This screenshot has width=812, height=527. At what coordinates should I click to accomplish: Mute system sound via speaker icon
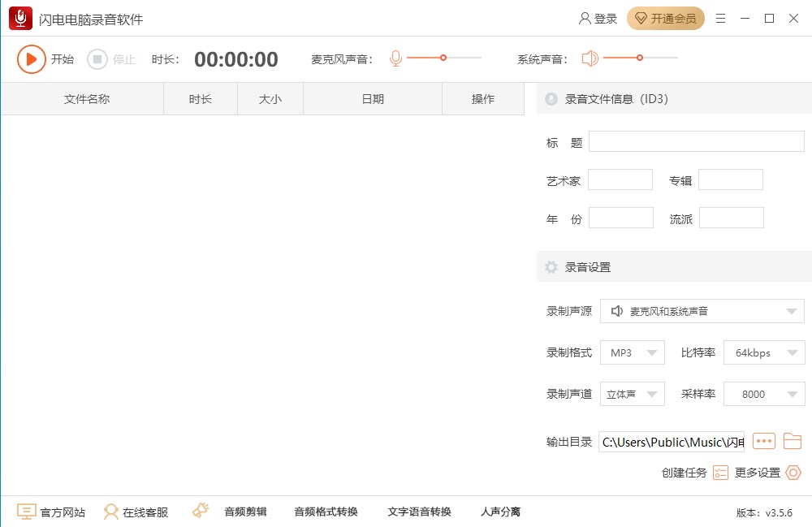[590, 58]
